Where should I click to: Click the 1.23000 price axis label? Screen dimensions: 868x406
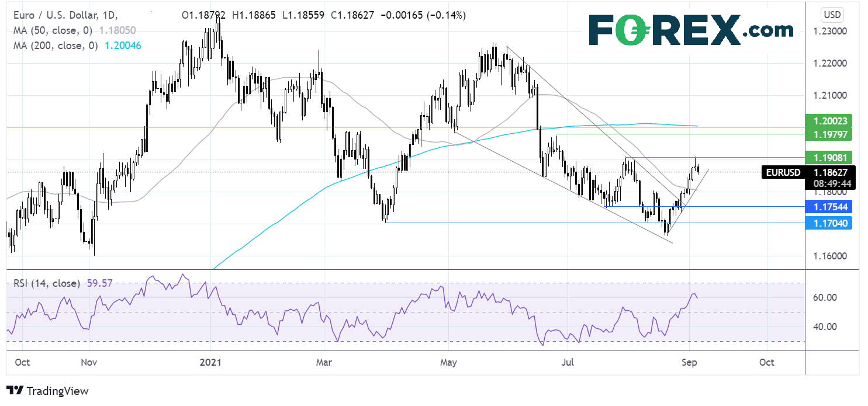coord(831,31)
